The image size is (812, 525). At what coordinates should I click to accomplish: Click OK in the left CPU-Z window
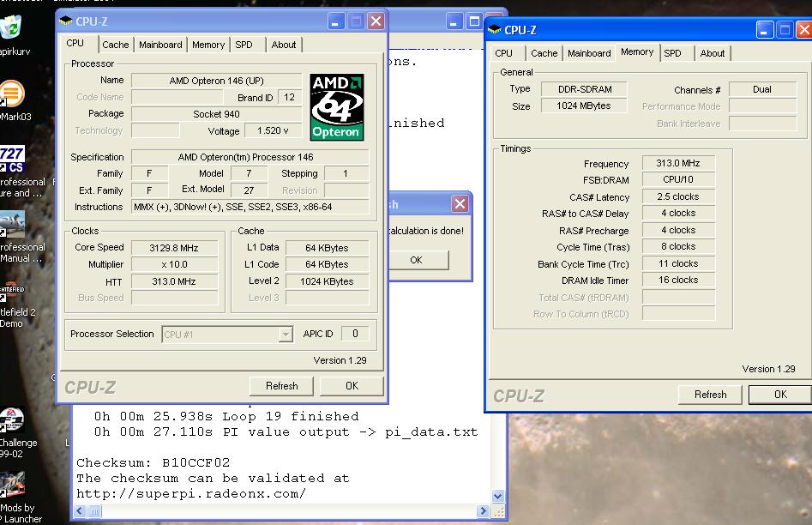click(x=352, y=385)
